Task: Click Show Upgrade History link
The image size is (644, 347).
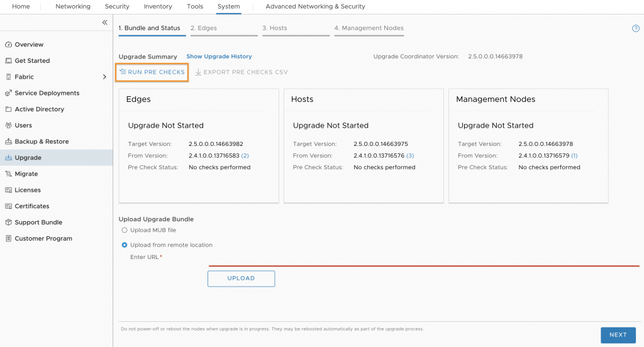Action: 219,56
